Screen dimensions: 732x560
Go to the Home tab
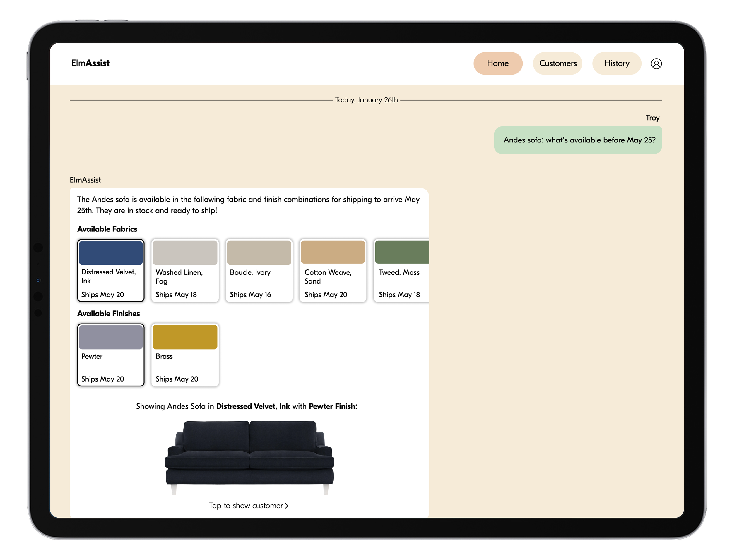pyautogui.click(x=497, y=63)
